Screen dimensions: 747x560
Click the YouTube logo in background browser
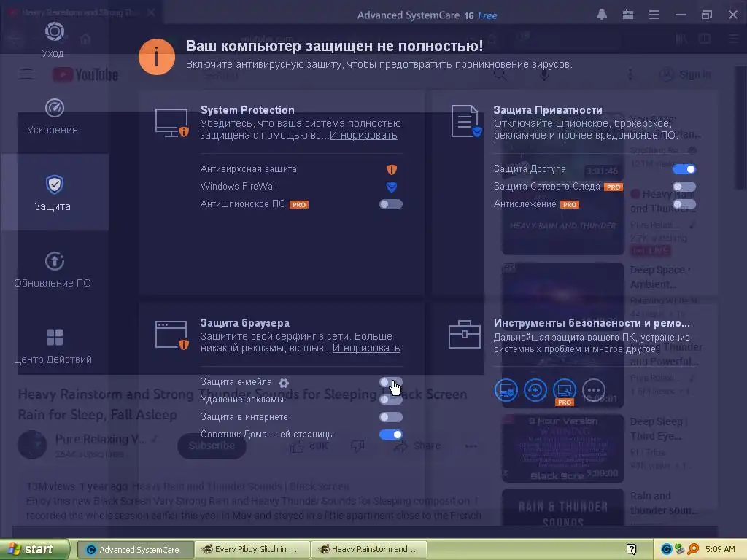pos(85,75)
